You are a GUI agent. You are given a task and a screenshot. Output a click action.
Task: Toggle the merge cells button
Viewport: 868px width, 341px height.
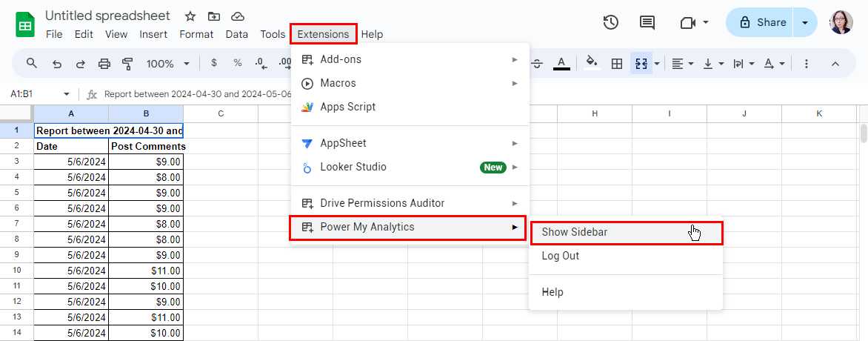click(x=641, y=64)
